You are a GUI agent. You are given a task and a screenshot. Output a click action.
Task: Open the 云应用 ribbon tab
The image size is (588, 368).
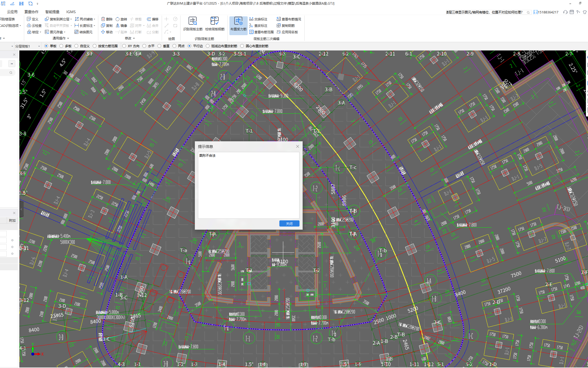click(x=12, y=12)
